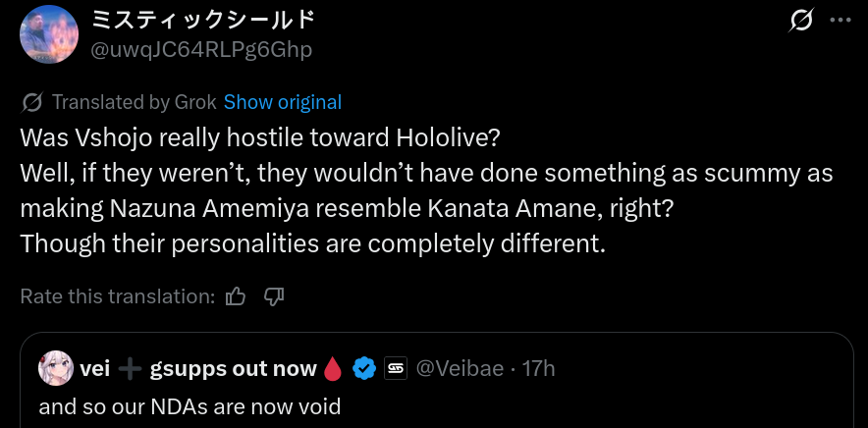Screen dimensions: 868x428
Task: Click the thumbs down translation rating
Action: click(275, 295)
